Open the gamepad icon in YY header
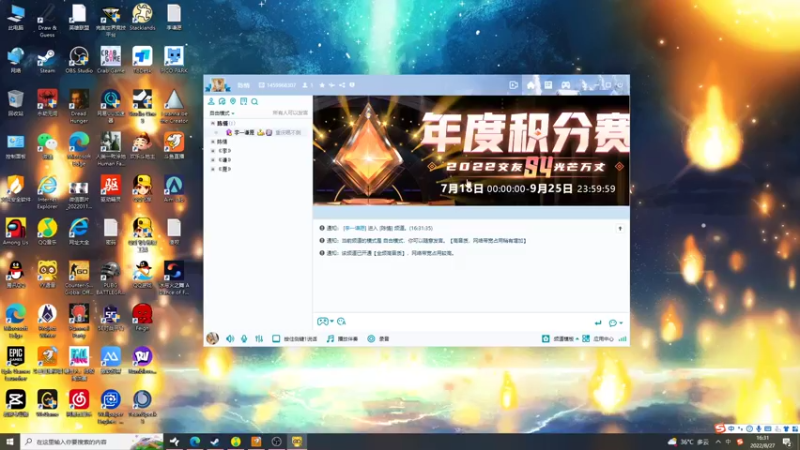Viewport: 800px width, 450px height. click(566, 85)
